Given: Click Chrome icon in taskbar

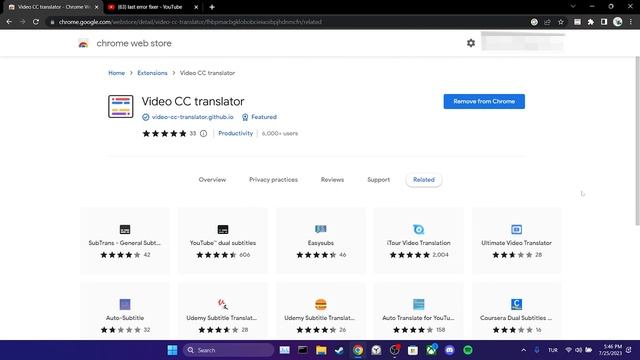Looking at the screenshot, I should pos(358,350).
